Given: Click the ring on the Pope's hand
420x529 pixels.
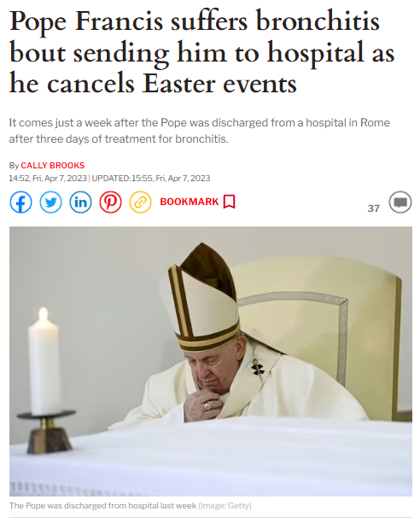Looking at the screenshot, I should click(x=207, y=406).
